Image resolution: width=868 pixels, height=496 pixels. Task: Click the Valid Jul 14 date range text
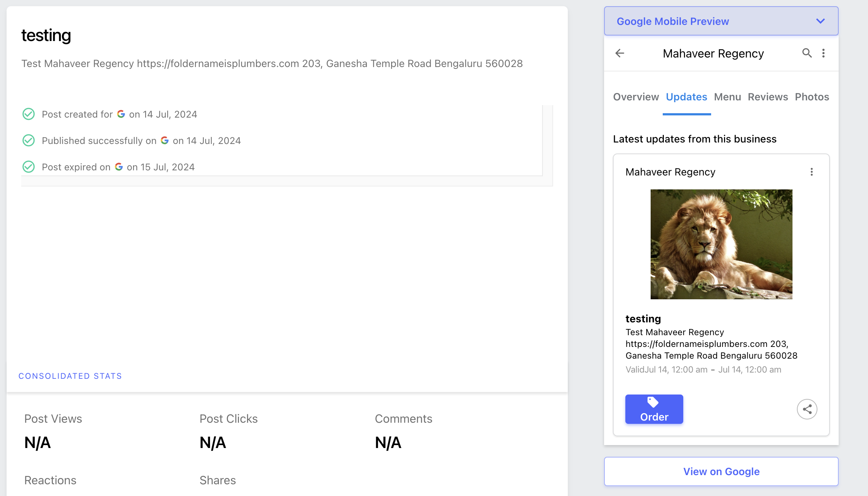703,370
